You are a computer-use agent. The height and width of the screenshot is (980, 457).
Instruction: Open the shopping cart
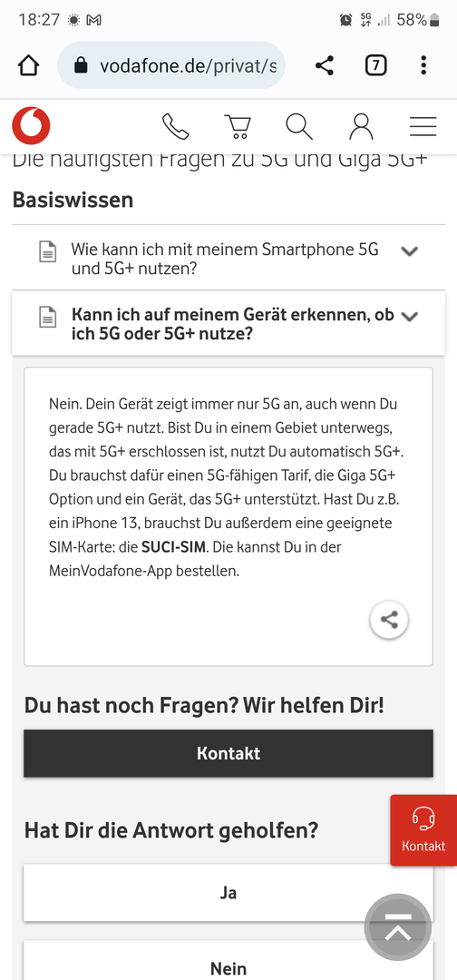tap(238, 126)
